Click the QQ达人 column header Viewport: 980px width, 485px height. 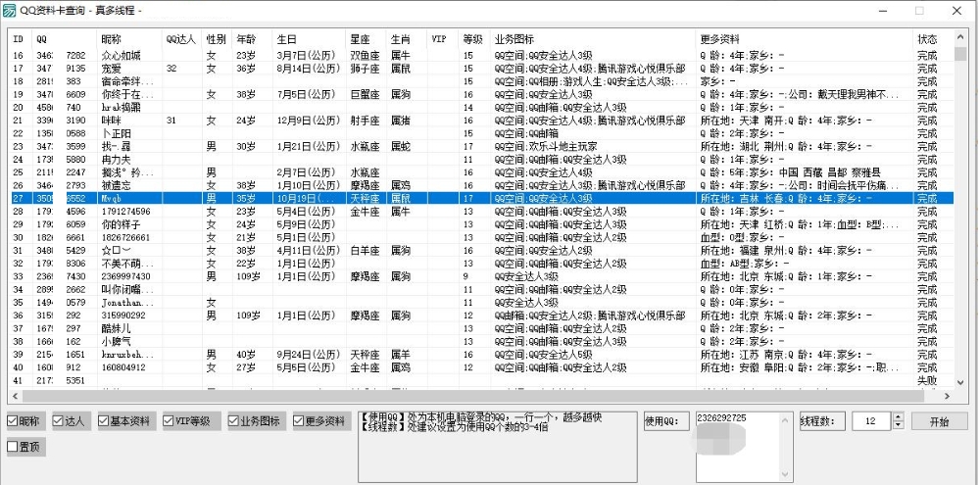(x=182, y=39)
